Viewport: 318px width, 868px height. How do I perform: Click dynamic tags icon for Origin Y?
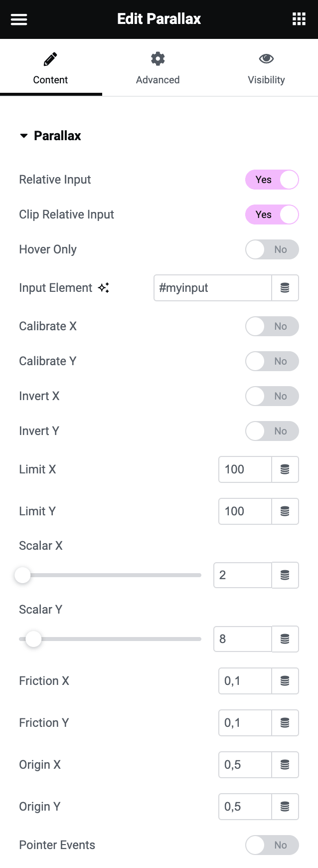(x=285, y=807)
